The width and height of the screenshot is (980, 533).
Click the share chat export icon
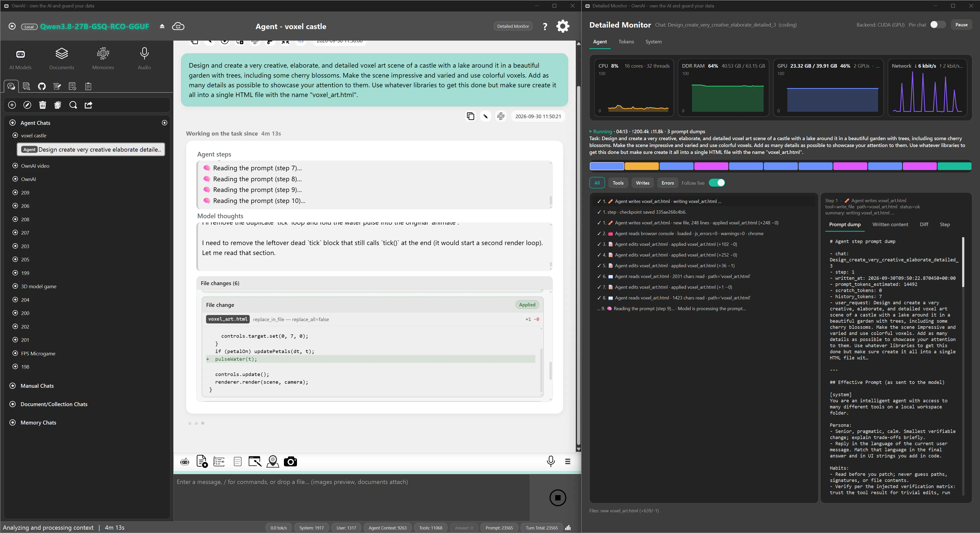coord(88,105)
